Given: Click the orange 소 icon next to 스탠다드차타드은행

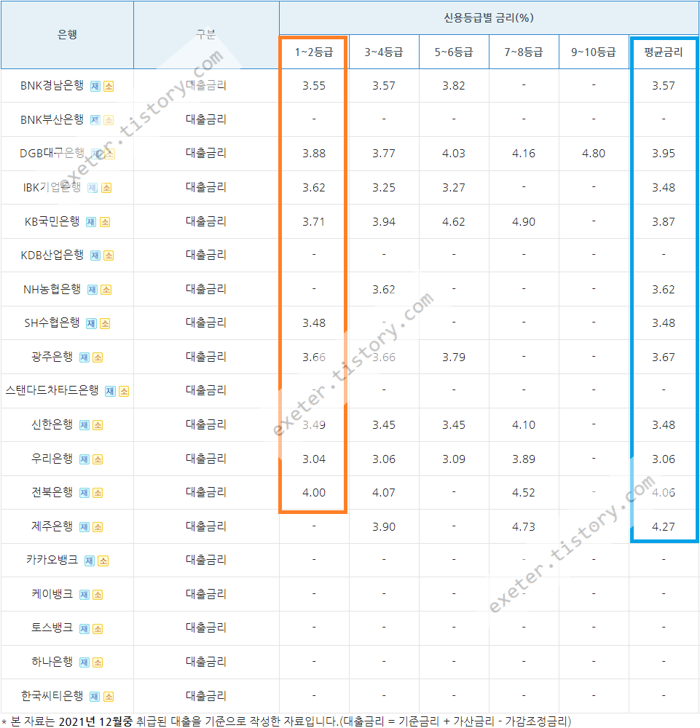Looking at the screenshot, I should (x=124, y=391).
